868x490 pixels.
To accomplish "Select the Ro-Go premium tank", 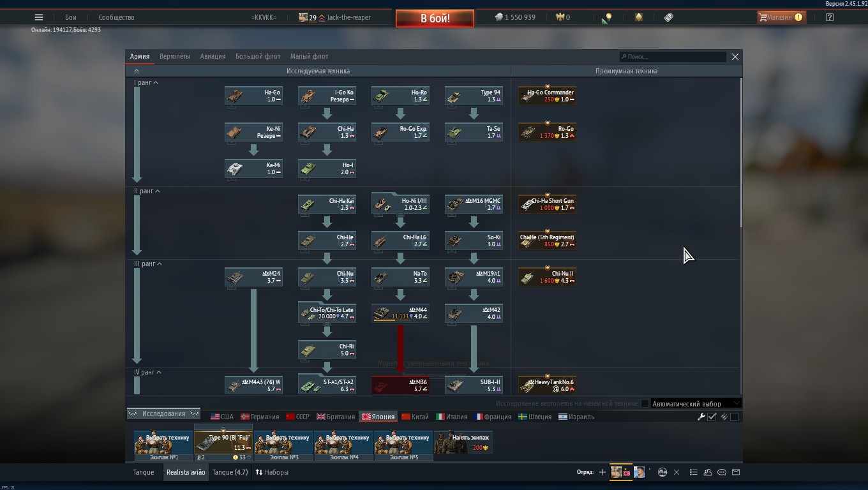I will (547, 132).
